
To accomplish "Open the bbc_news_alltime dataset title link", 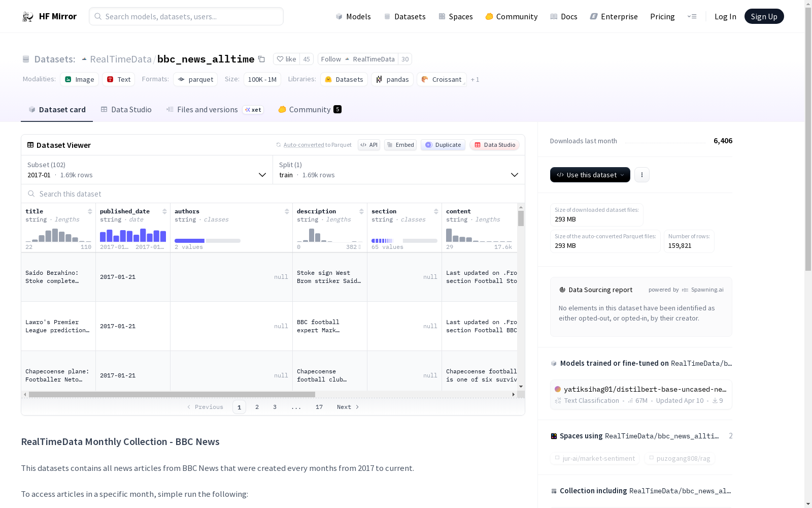I will pos(206,59).
